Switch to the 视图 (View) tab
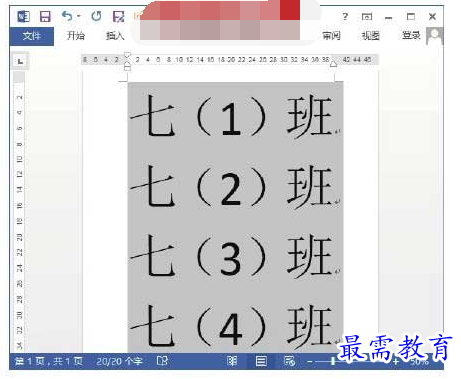The image size is (461, 379). (371, 36)
